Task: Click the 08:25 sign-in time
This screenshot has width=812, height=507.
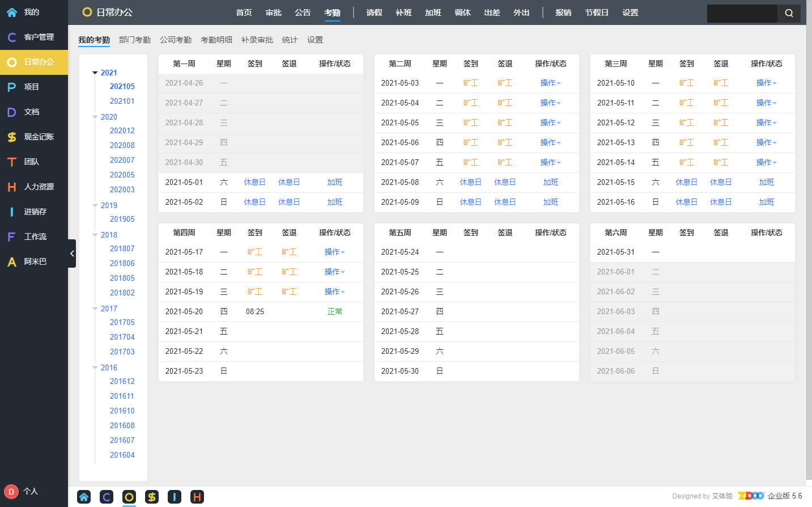Action: point(255,311)
